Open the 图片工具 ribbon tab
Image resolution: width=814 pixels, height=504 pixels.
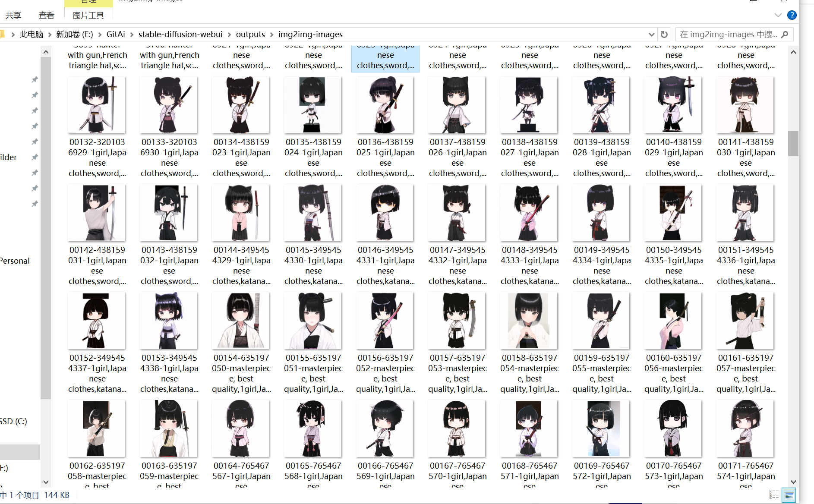[88, 16]
